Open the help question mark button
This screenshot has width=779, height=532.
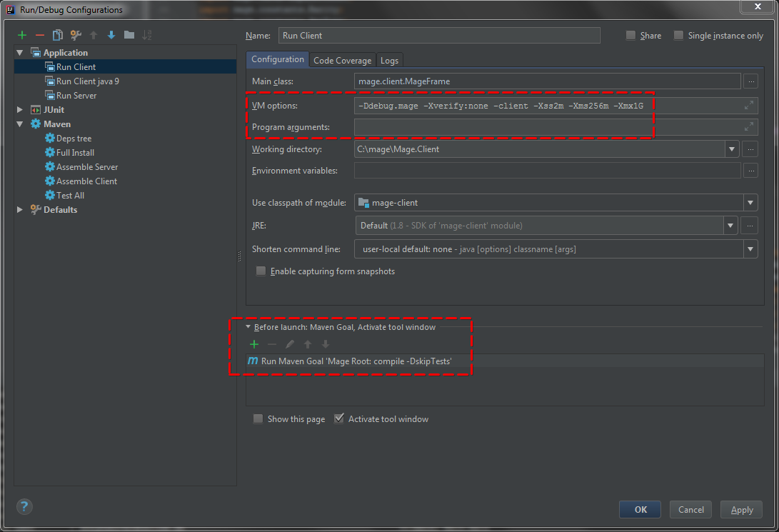click(x=24, y=507)
